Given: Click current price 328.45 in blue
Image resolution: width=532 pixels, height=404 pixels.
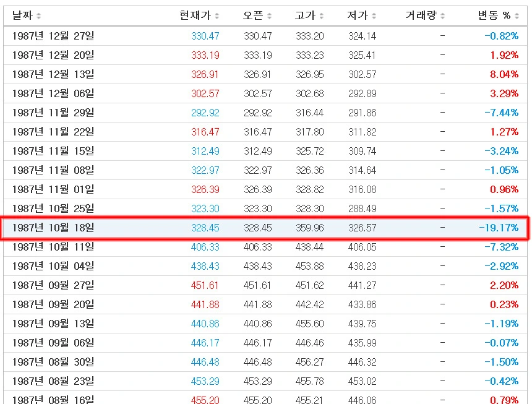Looking at the screenshot, I should [205, 228].
